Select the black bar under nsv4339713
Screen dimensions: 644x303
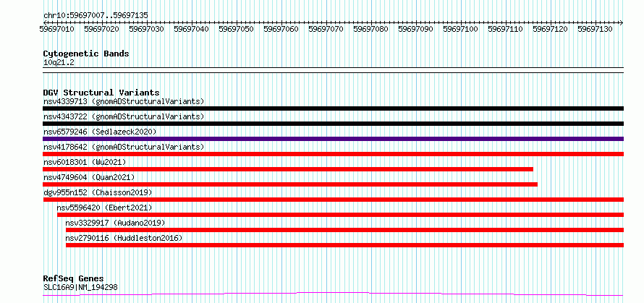point(333,108)
